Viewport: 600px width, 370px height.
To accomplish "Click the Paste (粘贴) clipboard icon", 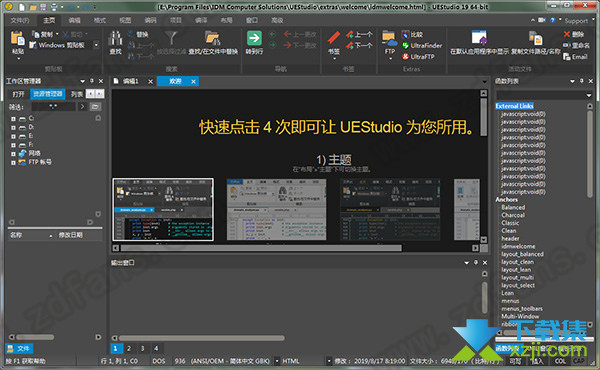I will 18,39.
